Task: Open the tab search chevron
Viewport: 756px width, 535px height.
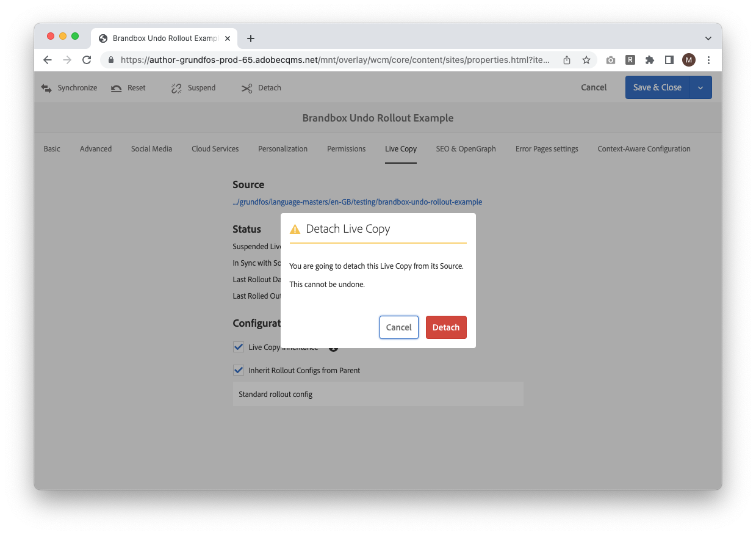Action: click(x=708, y=38)
